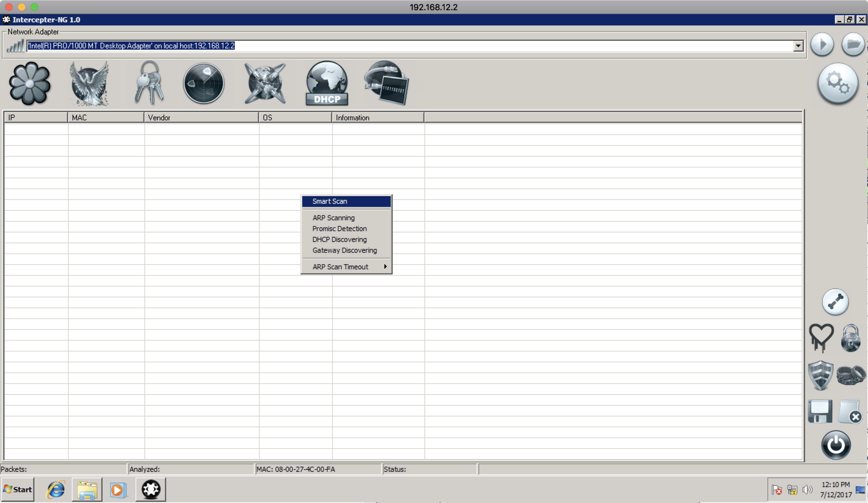Click Intercepter-NG taskbar button
The image size is (868, 503).
(x=151, y=490)
